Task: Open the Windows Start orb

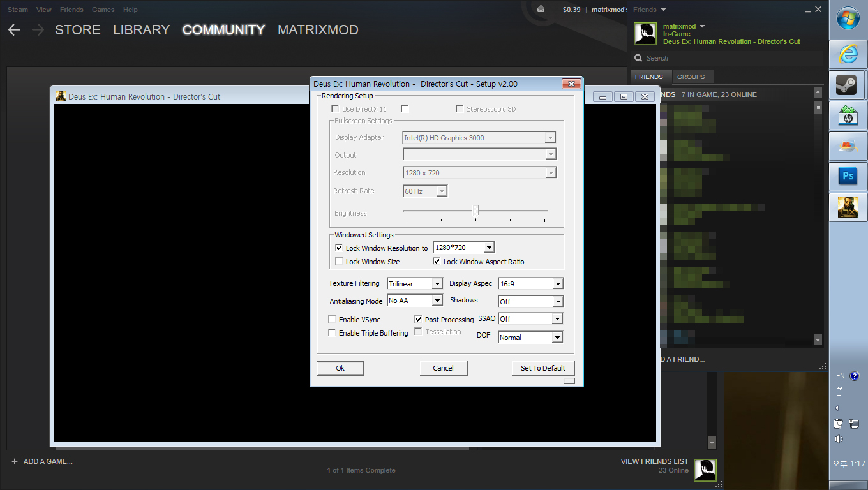Action: point(848,19)
